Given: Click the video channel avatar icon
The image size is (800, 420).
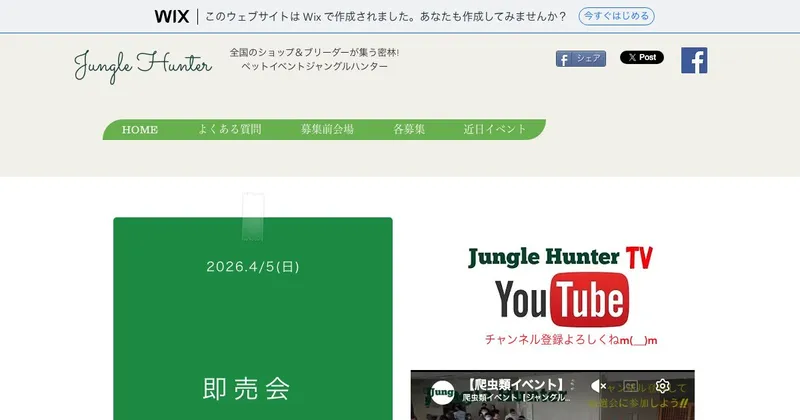Looking at the screenshot, I should pos(442,392).
